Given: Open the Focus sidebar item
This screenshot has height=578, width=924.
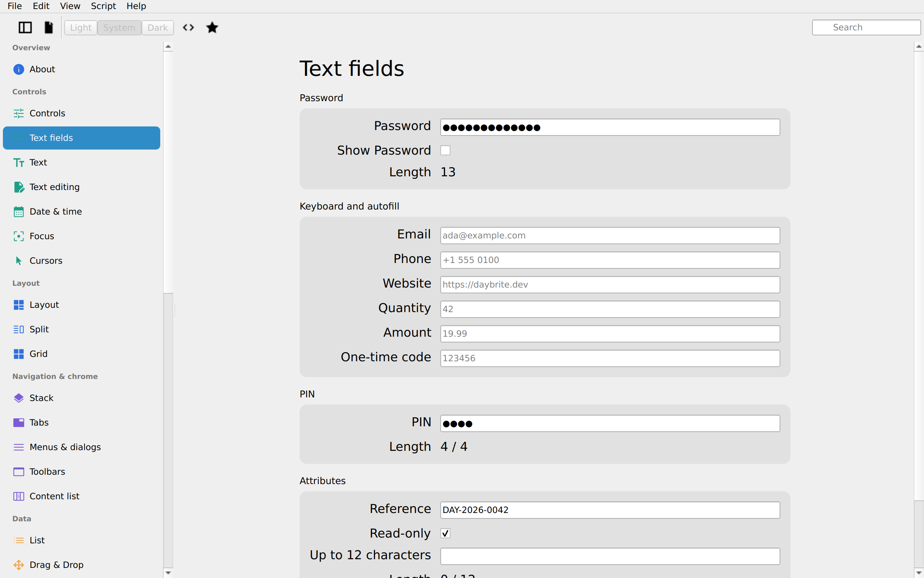Looking at the screenshot, I should (x=81, y=236).
